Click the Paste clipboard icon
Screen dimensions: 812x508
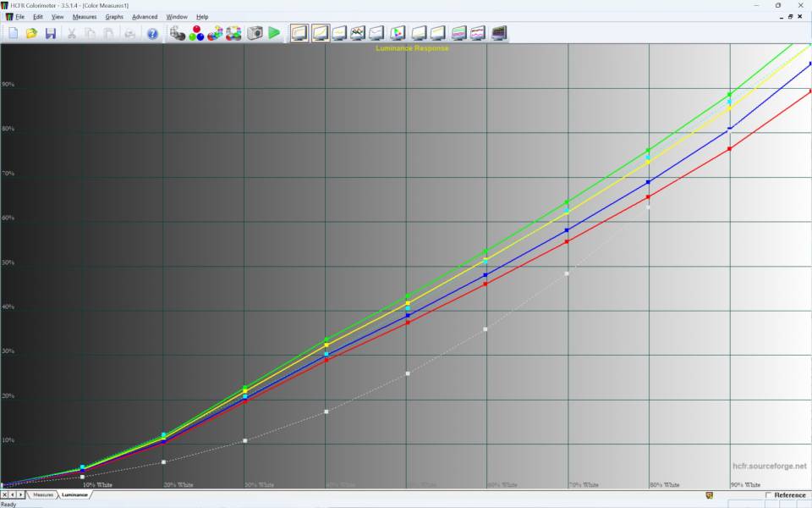109,33
